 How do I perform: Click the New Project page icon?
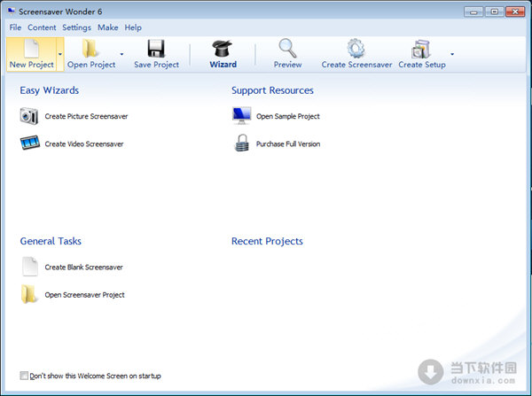click(x=31, y=49)
